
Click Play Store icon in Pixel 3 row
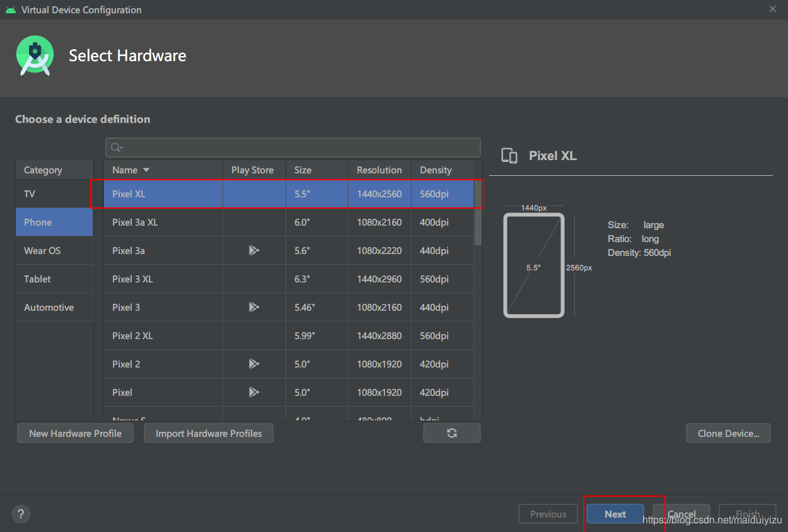click(x=253, y=307)
